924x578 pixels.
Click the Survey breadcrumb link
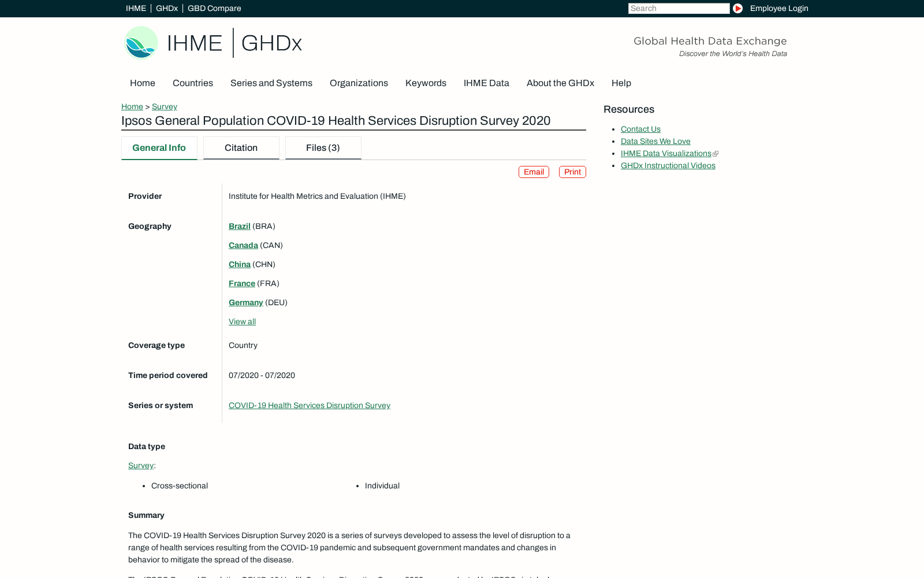165,106
